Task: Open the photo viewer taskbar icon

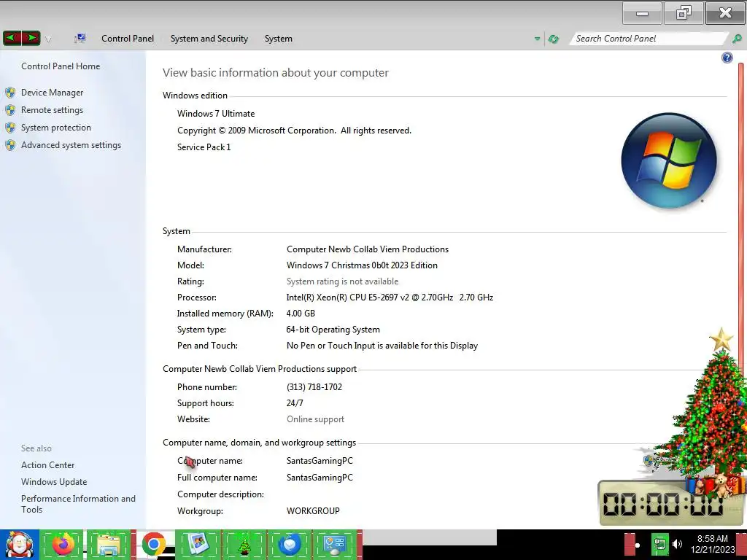Action: [x=198, y=545]
